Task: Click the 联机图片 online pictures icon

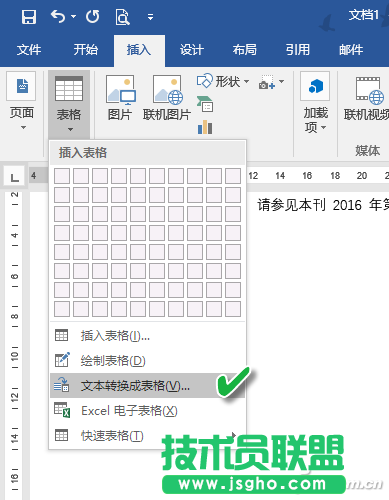Action: coord(167,97)
